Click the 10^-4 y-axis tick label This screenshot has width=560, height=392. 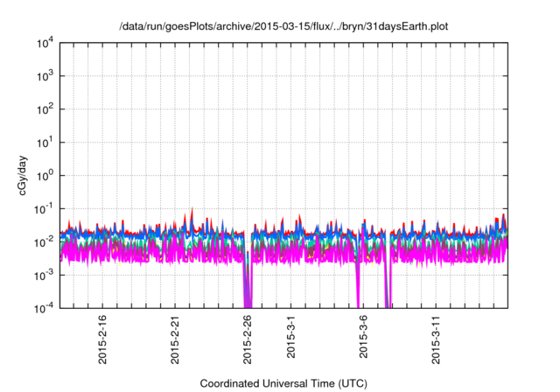coord(45,307)
